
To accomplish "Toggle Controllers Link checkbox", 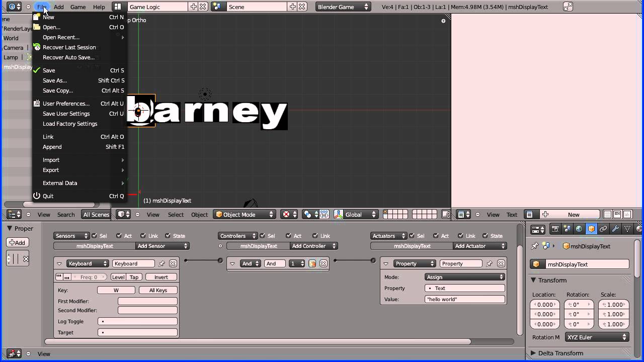I will pyautogui.click(x=315, y=235).
